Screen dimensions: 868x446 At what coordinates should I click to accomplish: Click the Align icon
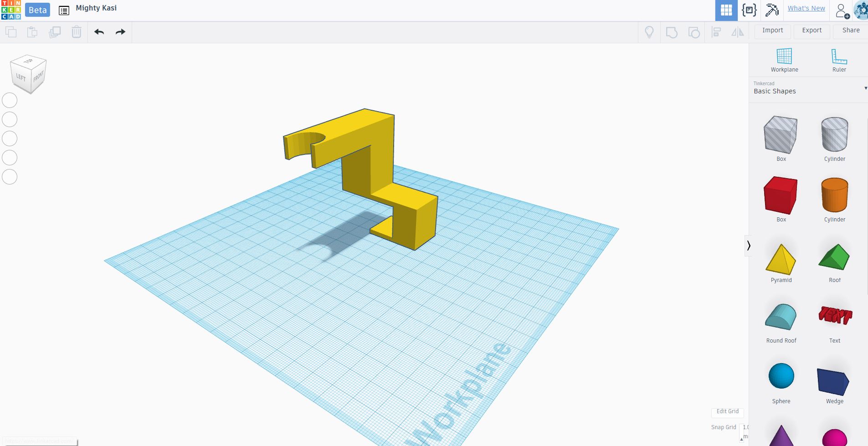716,32
